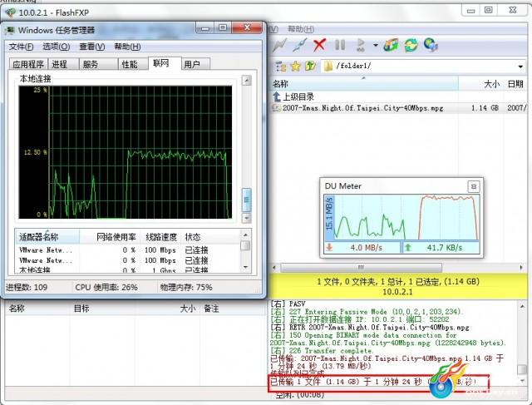Abort transfer with the red X icon
This screenshot has width=532, height=405.
(319, 45)
